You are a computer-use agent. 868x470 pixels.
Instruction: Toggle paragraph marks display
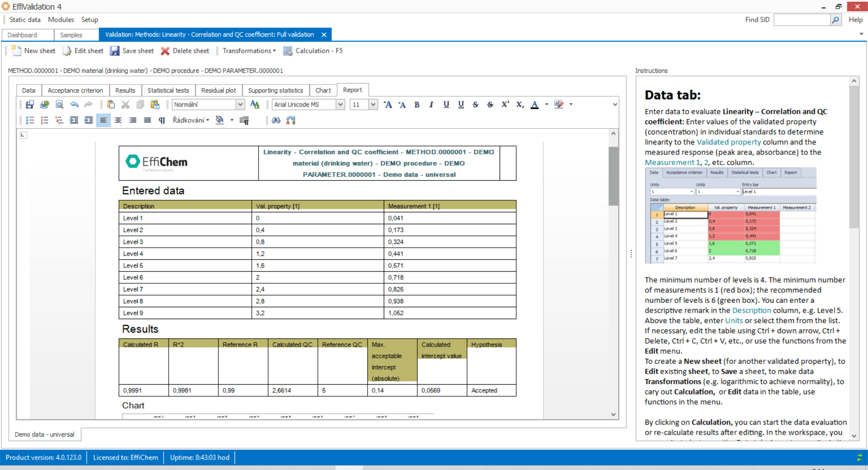tap(161, 120)
